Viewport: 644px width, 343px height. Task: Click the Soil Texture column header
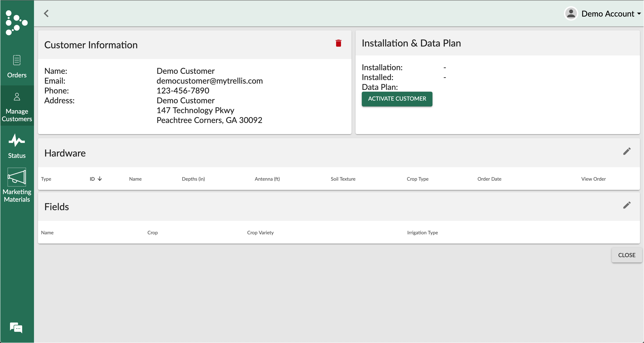[343, 179]
